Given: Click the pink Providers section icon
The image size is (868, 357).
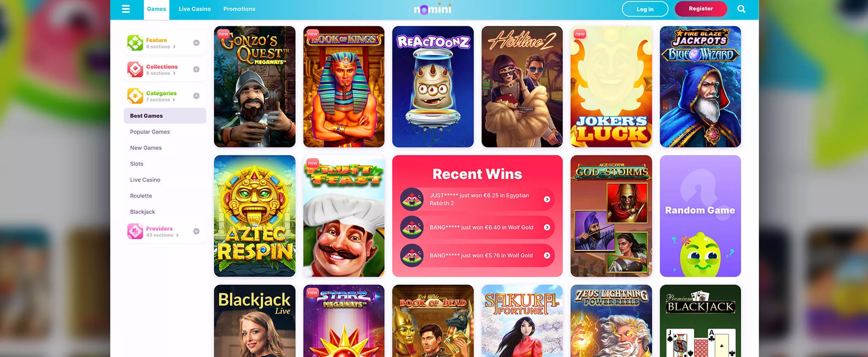Looking at the screenshot, I should pyautogui.click(x=135, y=231).
